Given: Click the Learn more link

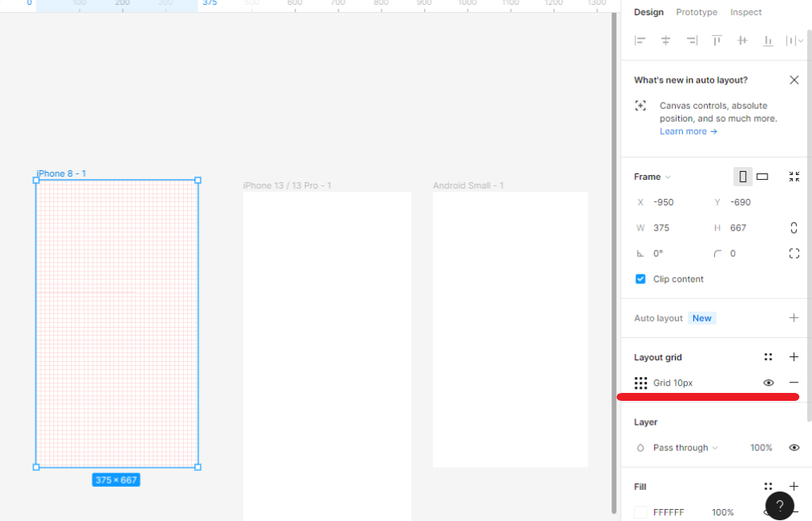Looking at the screenshot, I should pyautogui.click(x=688, y=131).
